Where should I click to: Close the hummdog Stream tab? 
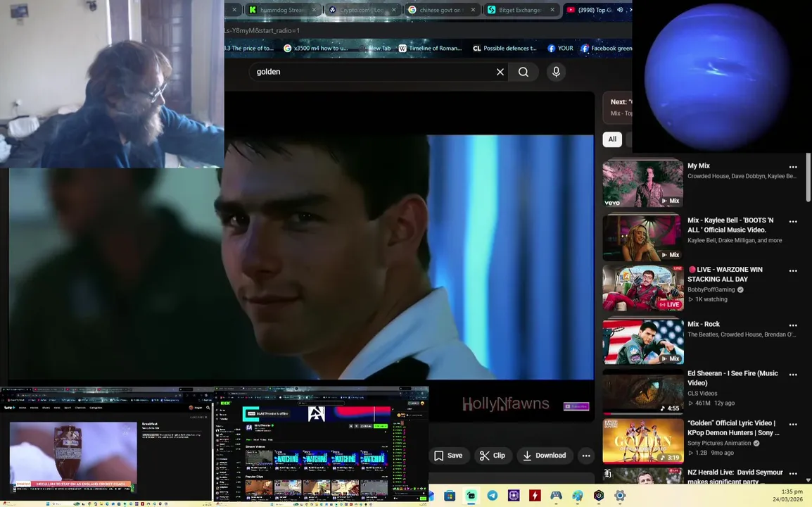pos(314,10)
